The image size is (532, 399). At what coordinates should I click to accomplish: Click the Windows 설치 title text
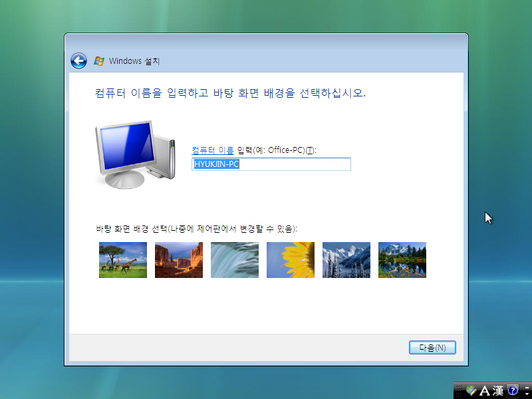point(134,61)
